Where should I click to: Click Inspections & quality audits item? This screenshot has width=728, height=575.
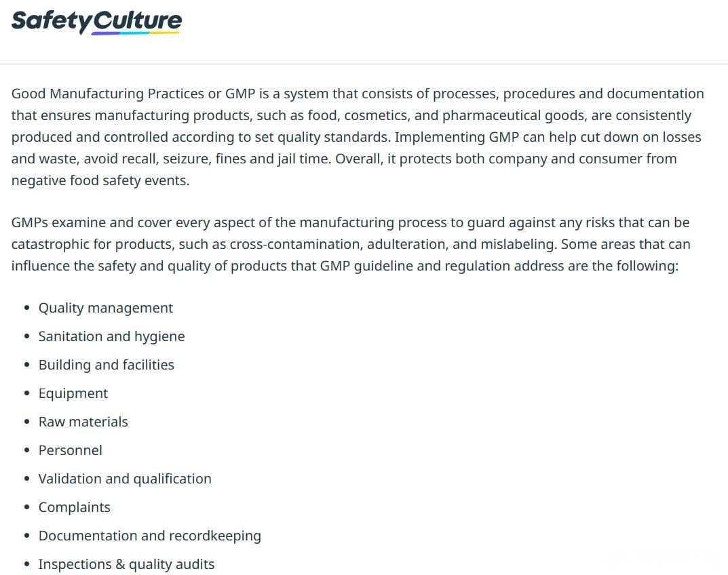tap(126, 564)
